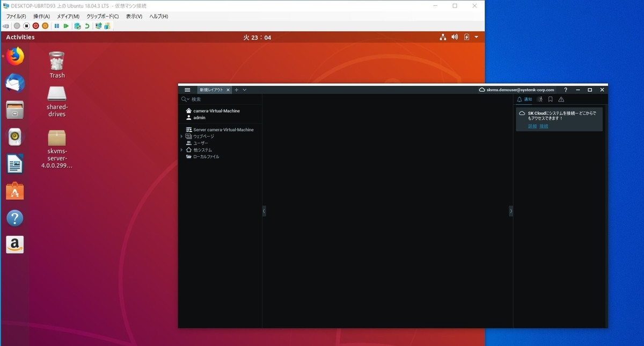The height and width of the screenshot is (346, 644).
Task: Launch Firefox from the Ubuntu dock
Action: 15,56
